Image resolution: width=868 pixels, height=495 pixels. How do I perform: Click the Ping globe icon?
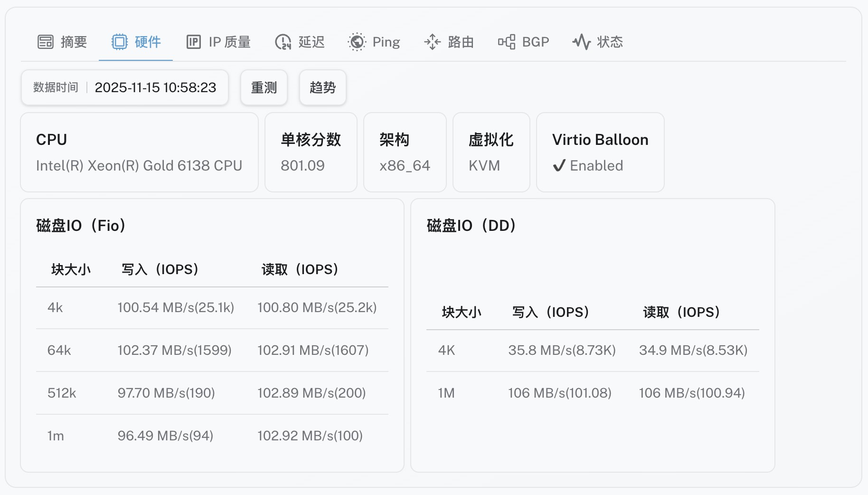357,42
